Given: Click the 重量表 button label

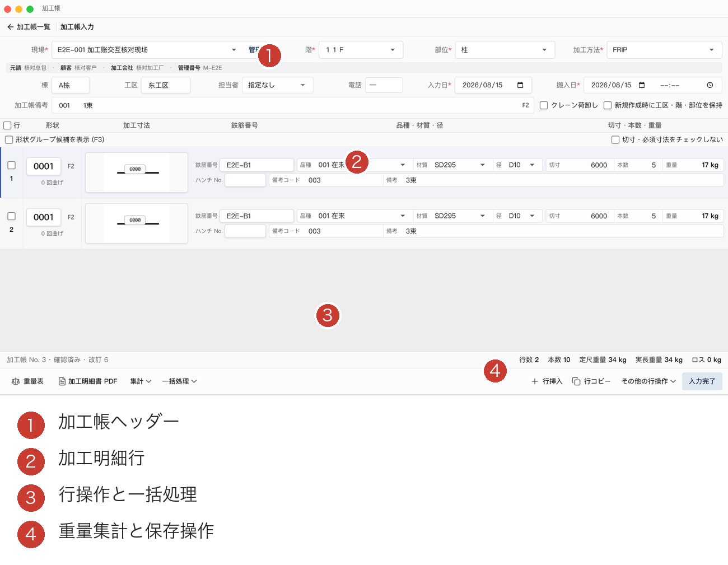Looking at the screenshot, I should click(34, 381).
